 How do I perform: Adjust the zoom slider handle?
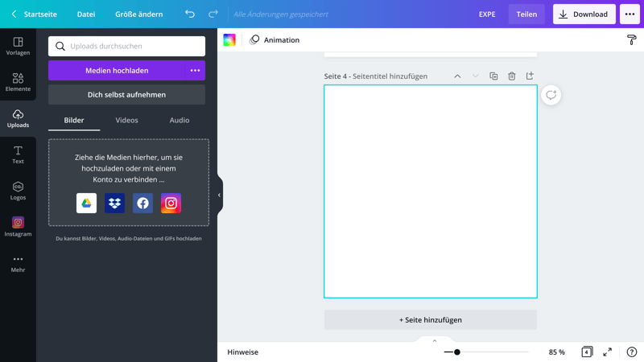coord(456,352)
